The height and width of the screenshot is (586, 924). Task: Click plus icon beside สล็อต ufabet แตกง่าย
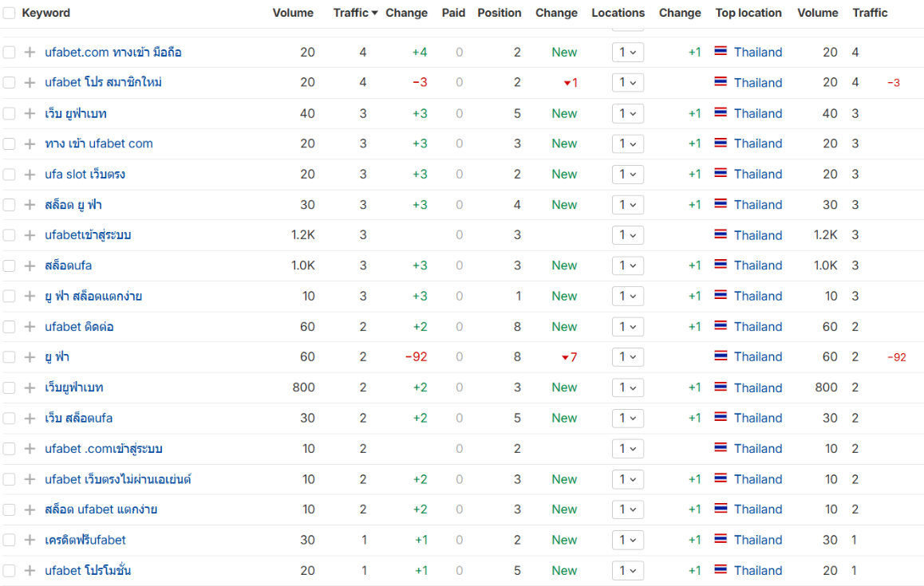(30, 509)
